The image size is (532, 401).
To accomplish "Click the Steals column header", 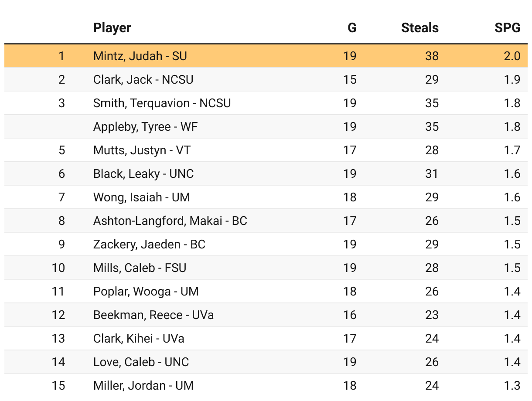I will coord(419,28).
